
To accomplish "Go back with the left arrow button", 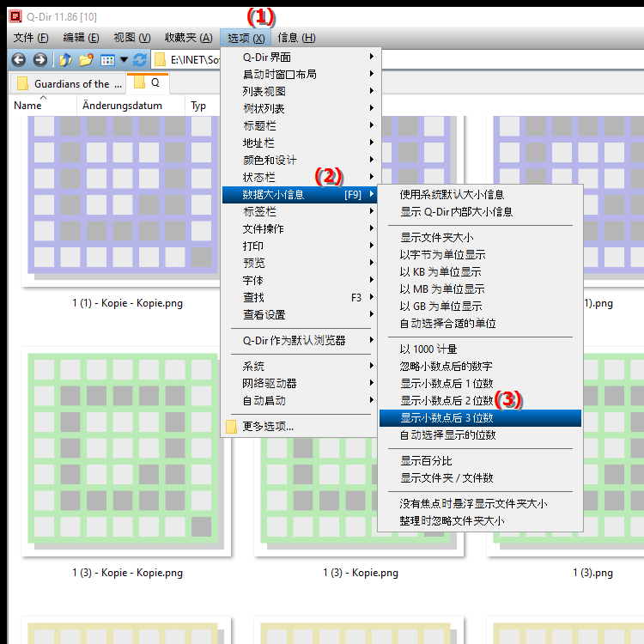I will tap(19, 60).
